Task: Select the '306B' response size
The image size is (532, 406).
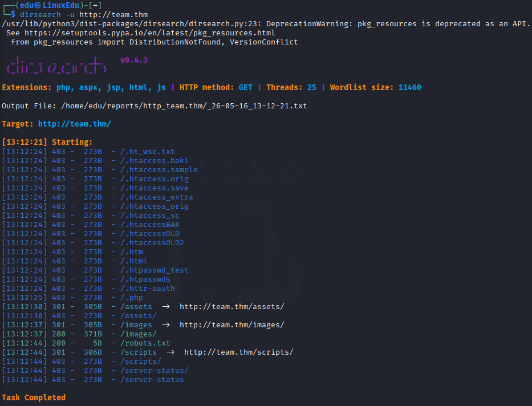Action: (93, 352)
